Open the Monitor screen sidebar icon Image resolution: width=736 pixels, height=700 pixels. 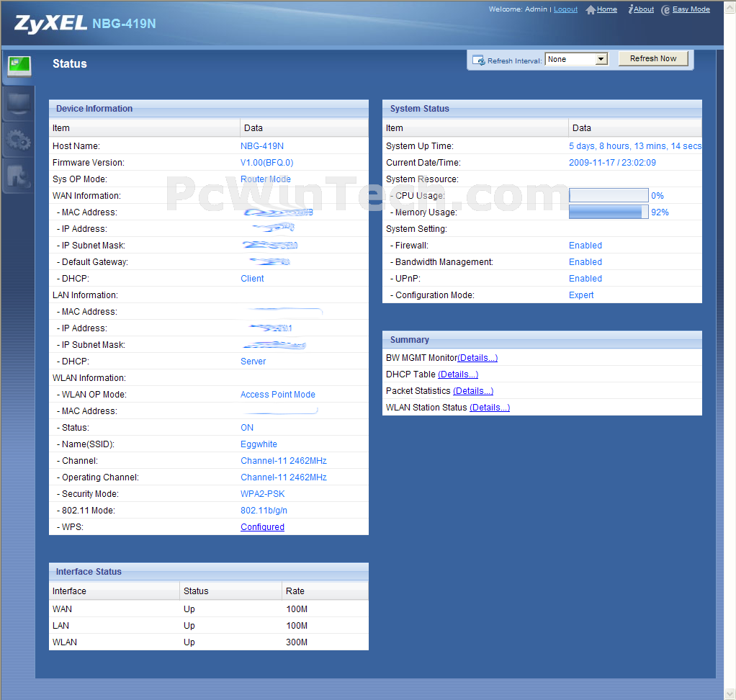tap(19, 104)
